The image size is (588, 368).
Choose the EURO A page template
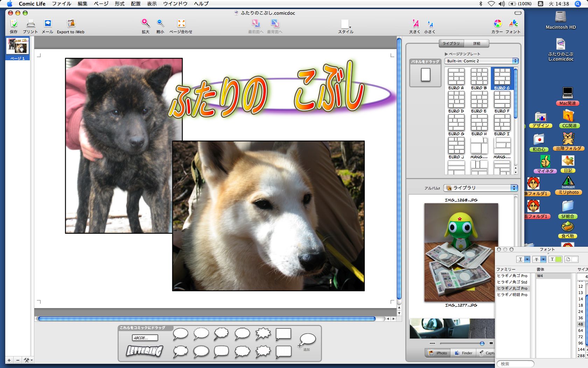[x=456, y=79]
